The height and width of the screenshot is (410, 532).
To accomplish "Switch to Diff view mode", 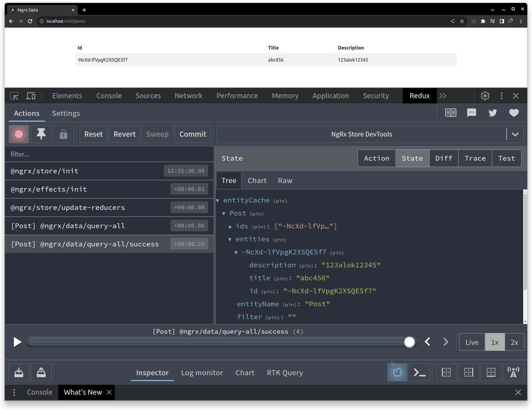I will [x=443, y=158].
